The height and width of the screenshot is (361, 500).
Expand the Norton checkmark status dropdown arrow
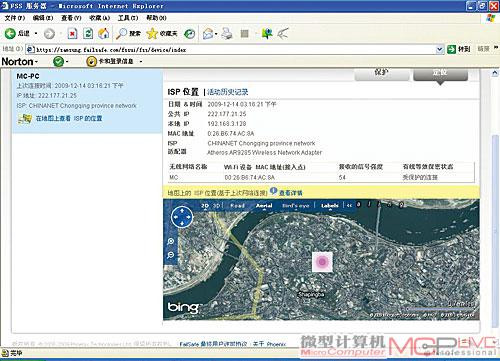[67, 62]
